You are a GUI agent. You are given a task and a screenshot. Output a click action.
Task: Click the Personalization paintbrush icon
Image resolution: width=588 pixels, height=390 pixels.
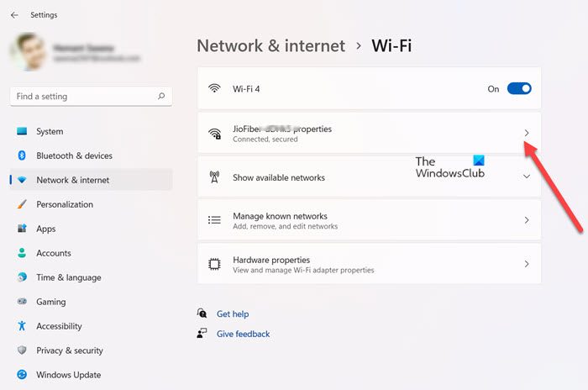pos(21,204)
